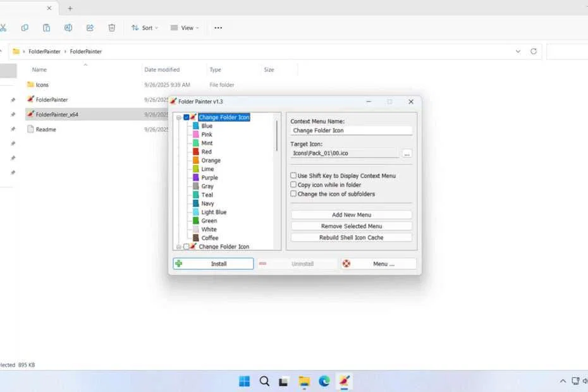The width and height of the screenshot is (588, 392).
Task: Open the View dropdown menu
Action: point(183,28)
